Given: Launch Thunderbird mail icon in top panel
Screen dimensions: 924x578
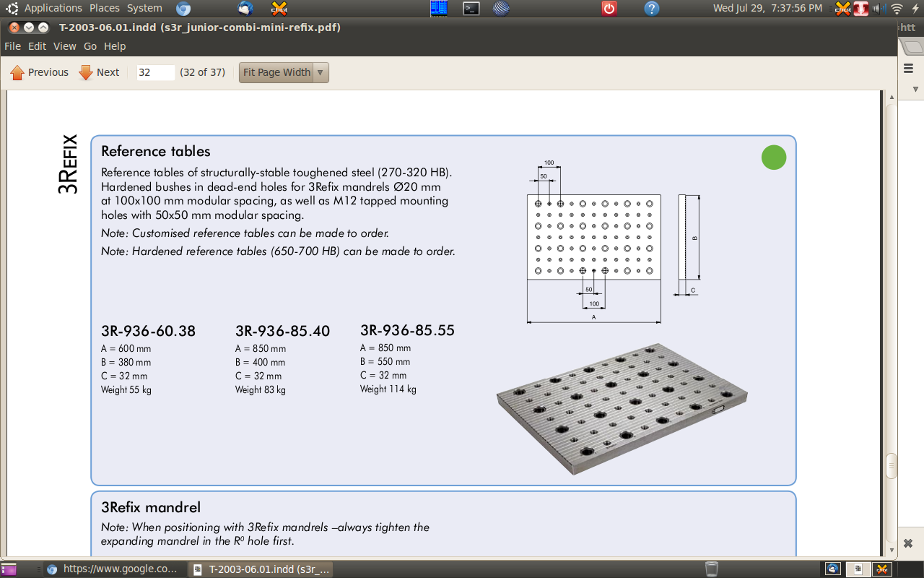Looking at the screenshot, I should pos(245,9).
